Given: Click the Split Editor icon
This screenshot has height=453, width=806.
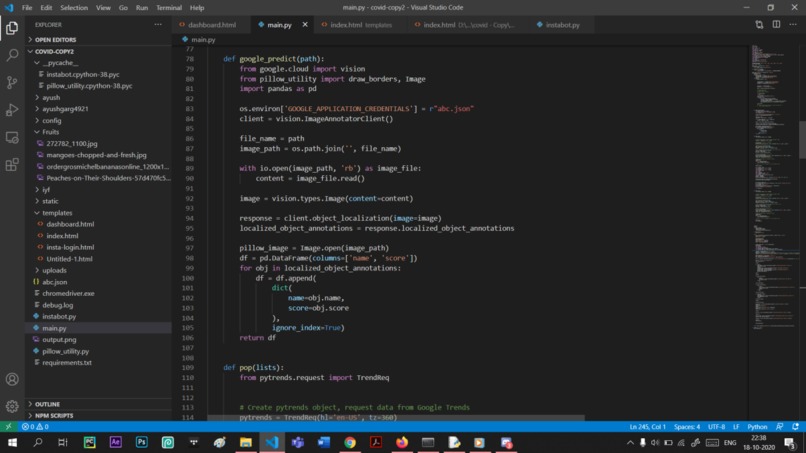Looking at the screenshot, I should [776, 25].
